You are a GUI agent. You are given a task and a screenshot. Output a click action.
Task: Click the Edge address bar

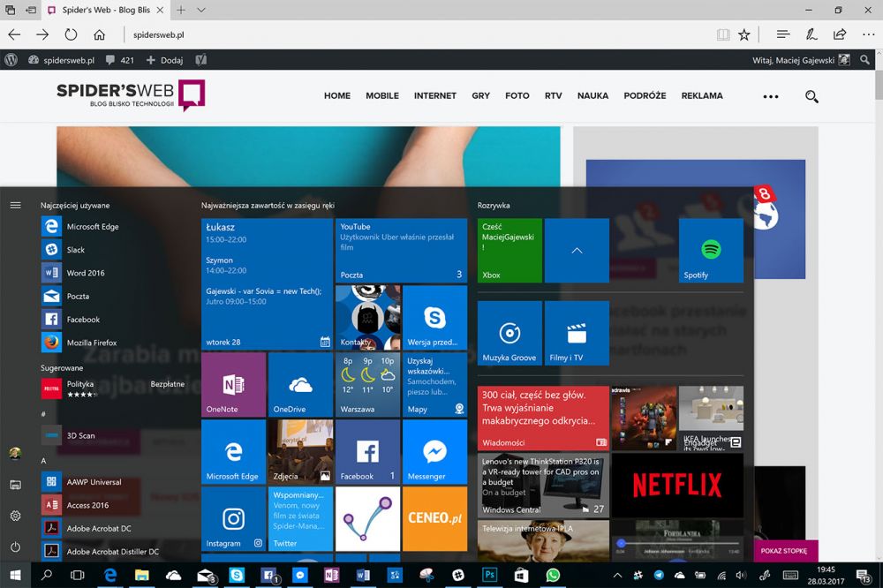[x=417, y=35]
